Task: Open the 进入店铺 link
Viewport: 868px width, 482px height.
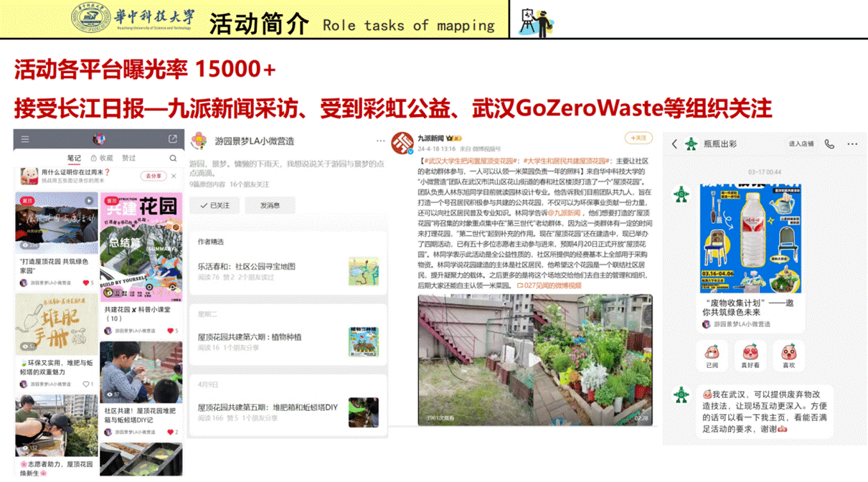Action: (801, 144)
